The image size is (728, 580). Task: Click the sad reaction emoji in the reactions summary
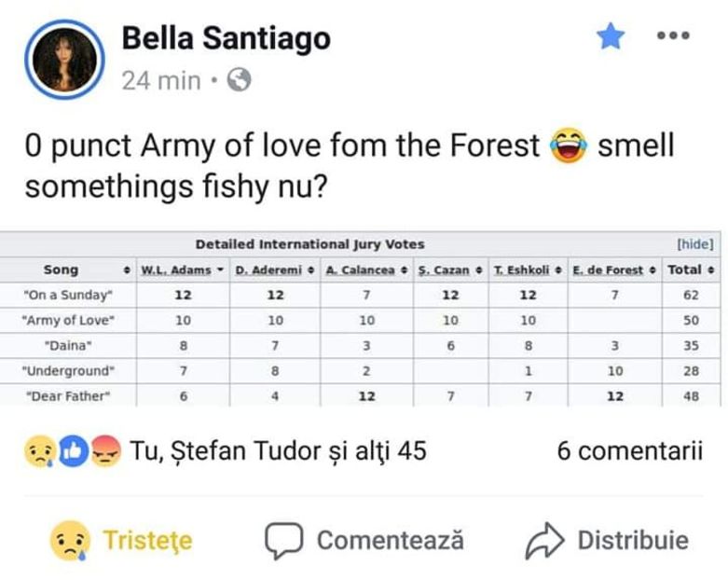[x=37, y=452]
